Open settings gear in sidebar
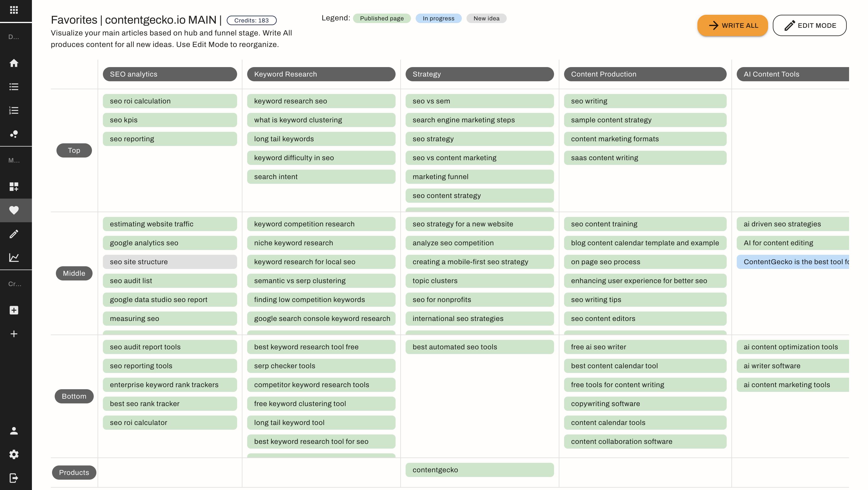The height and width of the screenshot is (490, 868). coord(14,454)
